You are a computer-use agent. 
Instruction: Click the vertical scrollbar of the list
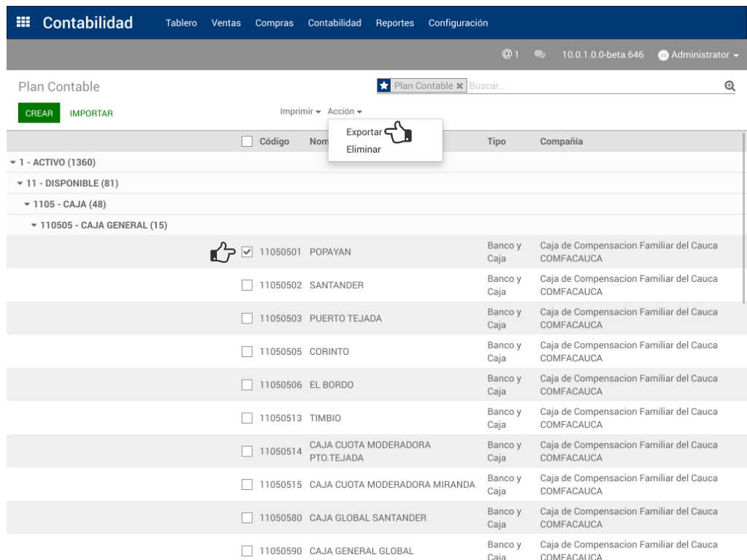tap(743, 219)
